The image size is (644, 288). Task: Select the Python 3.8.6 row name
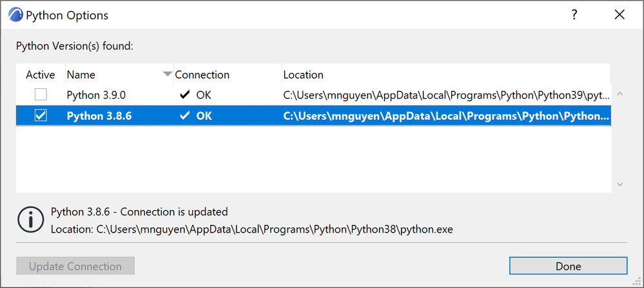click(x=96, y=116)
